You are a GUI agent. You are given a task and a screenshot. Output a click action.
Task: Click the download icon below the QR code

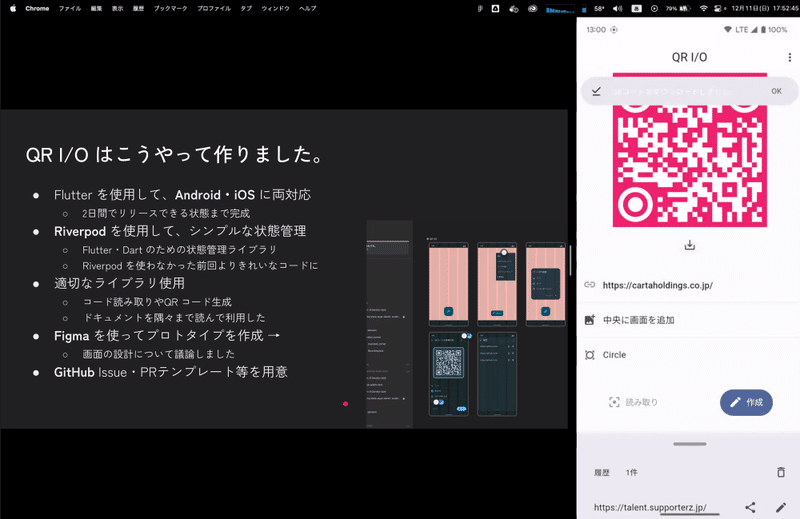tap(689, 245)
